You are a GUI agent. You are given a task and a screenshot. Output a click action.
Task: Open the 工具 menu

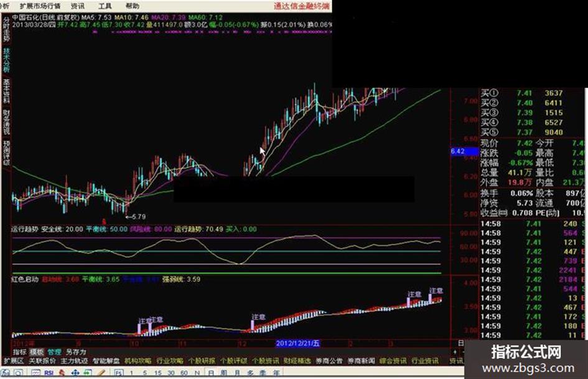point(105,6)
